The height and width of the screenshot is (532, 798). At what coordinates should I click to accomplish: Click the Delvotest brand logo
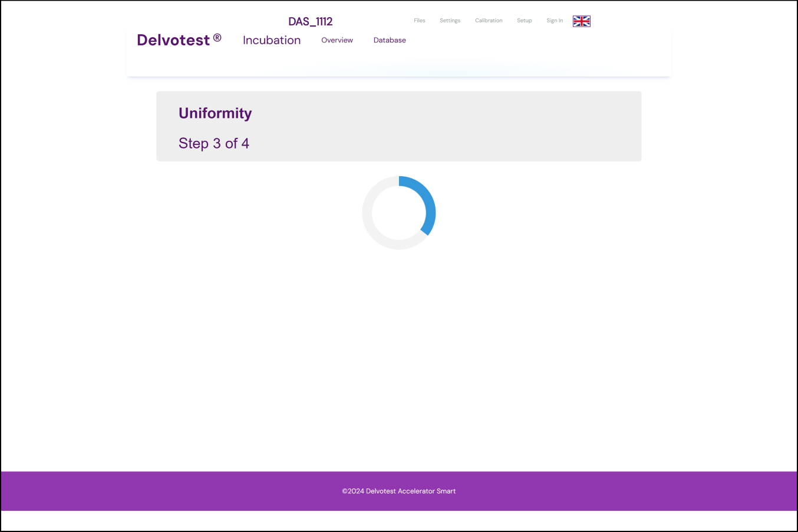(173, 40)
